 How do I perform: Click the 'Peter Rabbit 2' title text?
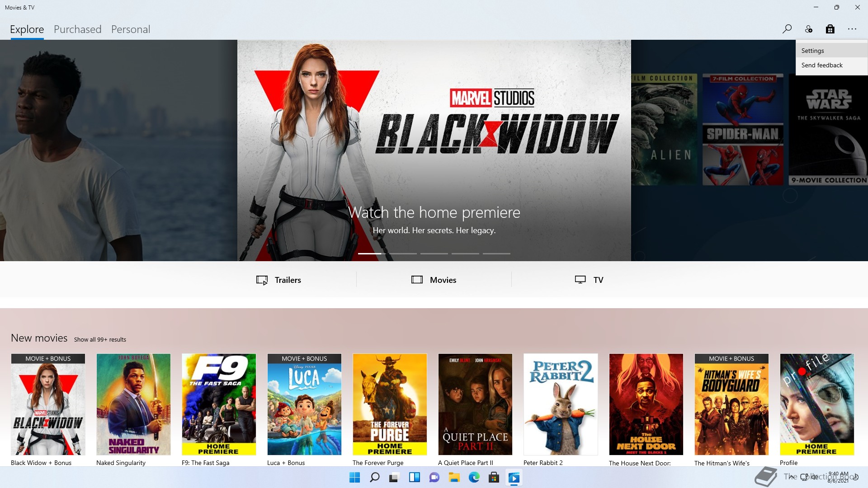tap(543, 463)
